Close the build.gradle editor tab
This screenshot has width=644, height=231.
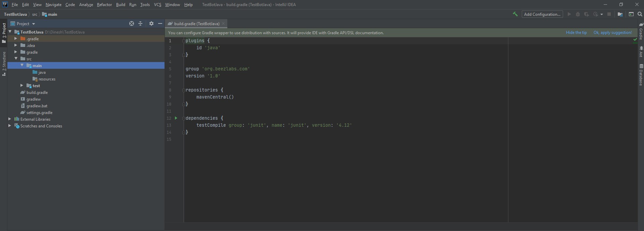(x=223, y=23)
